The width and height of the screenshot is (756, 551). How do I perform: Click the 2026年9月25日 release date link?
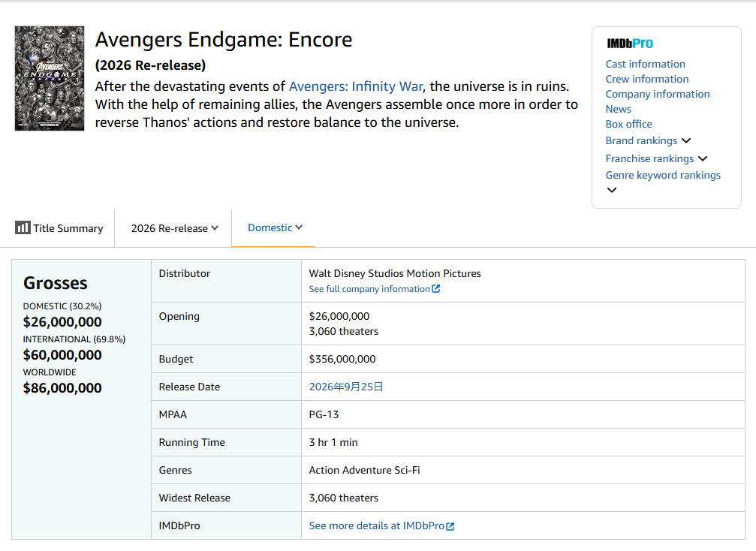[346, 387]
